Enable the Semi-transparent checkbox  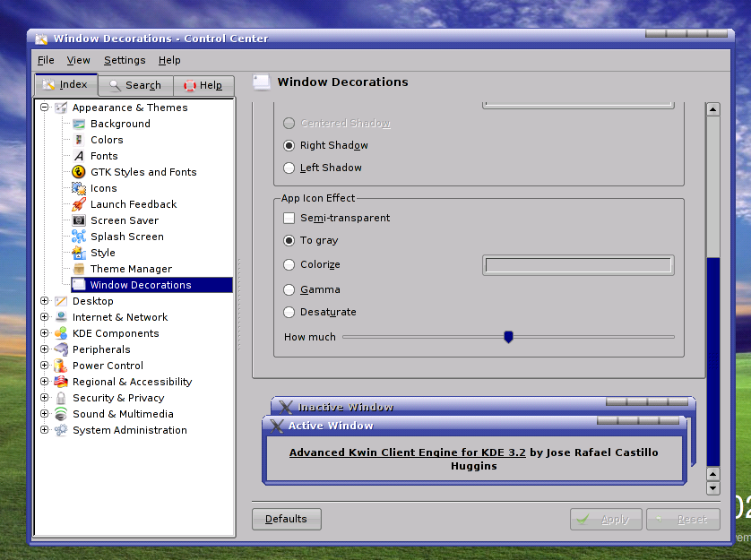tap(289, 218)
